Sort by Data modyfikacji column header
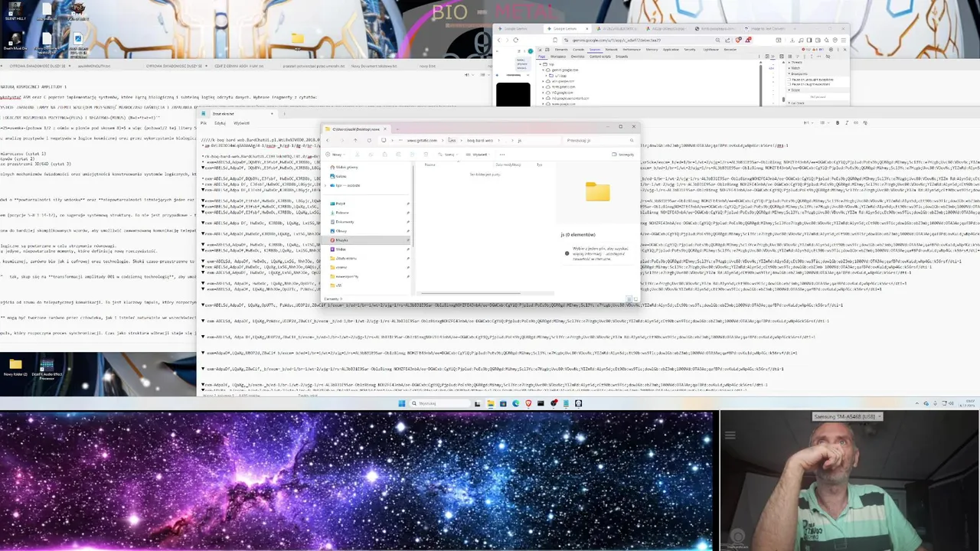The image size is (980, 551). (x=508, y=165)
